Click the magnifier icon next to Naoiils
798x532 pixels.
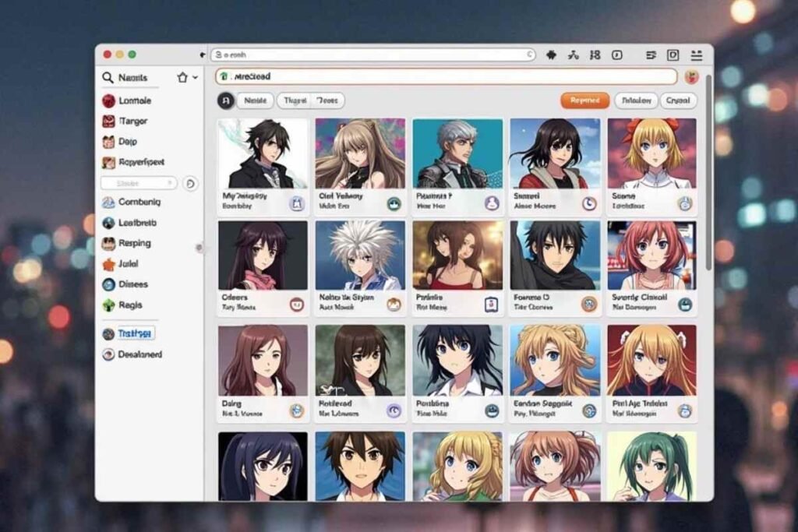108,77
